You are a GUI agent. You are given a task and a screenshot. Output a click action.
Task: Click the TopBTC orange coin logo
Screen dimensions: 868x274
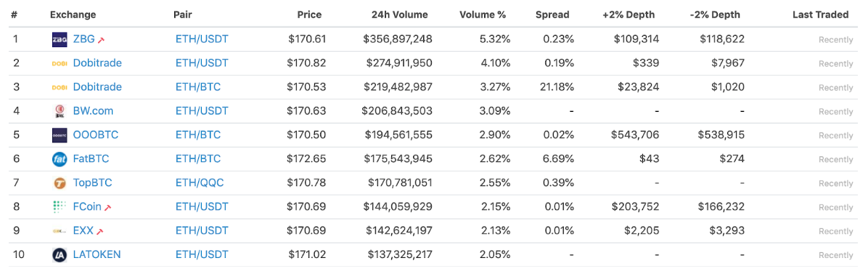point(60,182)
